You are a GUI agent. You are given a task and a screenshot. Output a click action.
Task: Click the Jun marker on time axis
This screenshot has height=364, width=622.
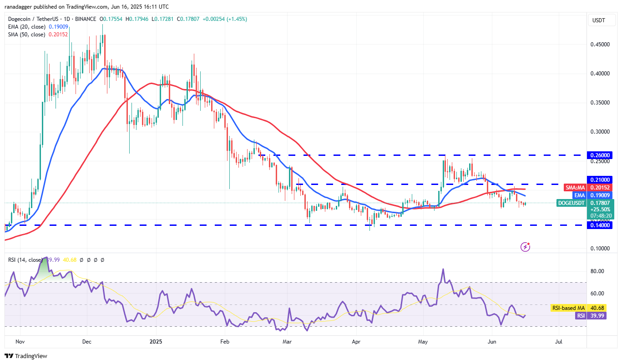[x=491, y=340]
